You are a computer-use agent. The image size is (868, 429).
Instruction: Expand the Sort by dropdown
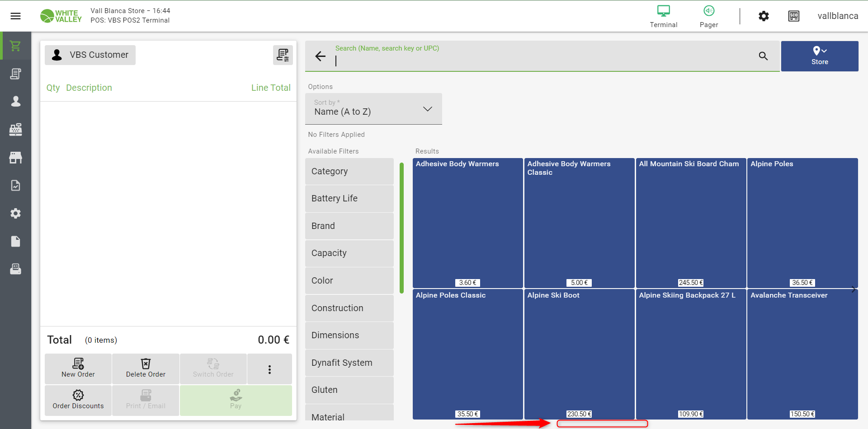click(x=373, y=109)
